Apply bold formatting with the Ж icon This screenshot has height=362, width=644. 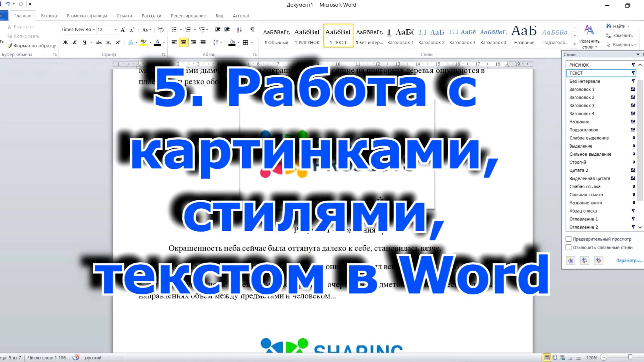tap(65, 42)
